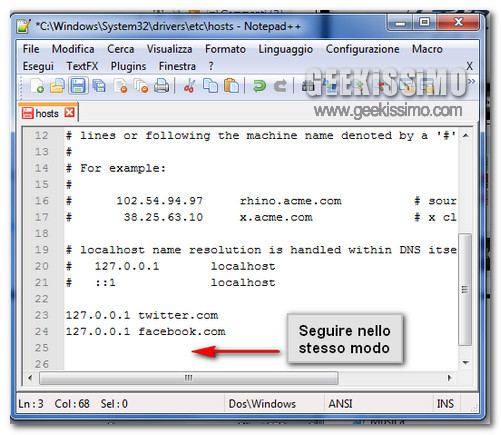This screenshot has height=435, width=501.
Task: Click line 23 text '127.0.0.1 twitter.com'
Action: click(142, 315)
